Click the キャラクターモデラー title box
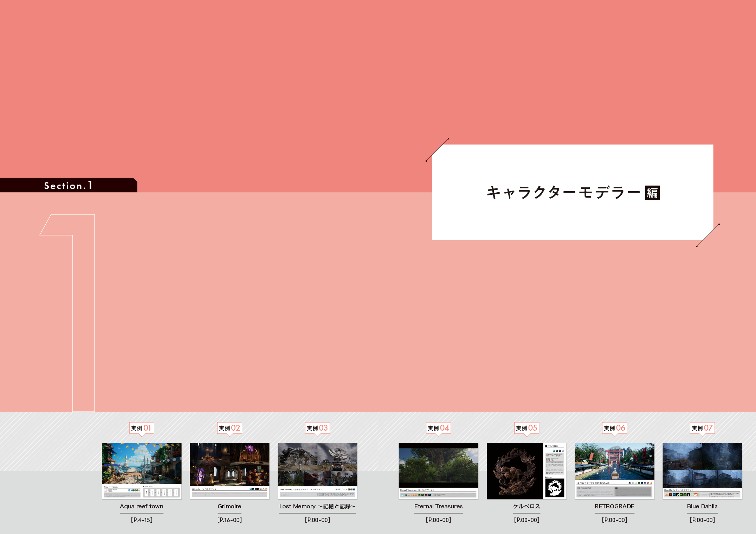The width and height of the screenshot is (756, 534). (x=562, y=193)
